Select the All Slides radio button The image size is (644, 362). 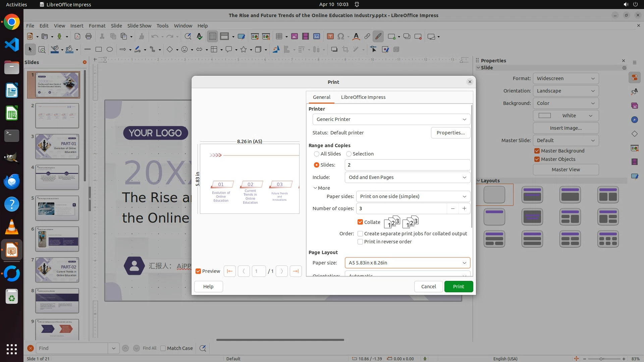coord(317,154)
